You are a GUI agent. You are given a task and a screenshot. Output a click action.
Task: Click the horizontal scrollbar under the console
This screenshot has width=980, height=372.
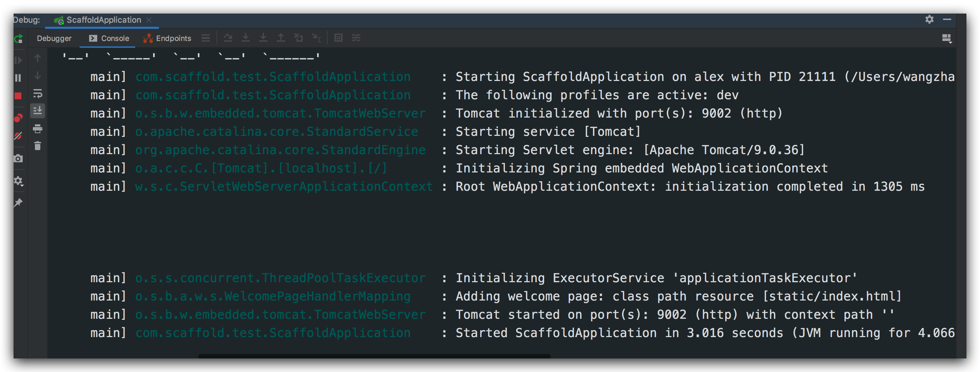click(374, 356)
